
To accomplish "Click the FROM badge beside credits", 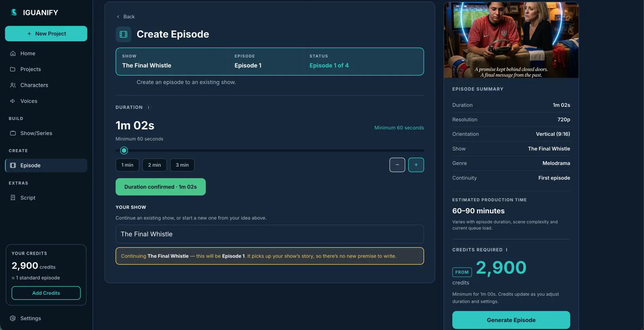I will click(462, 272).
